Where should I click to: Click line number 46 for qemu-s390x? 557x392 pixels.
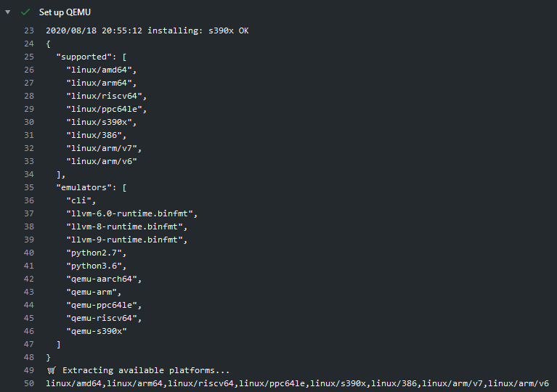pos(29,331)
